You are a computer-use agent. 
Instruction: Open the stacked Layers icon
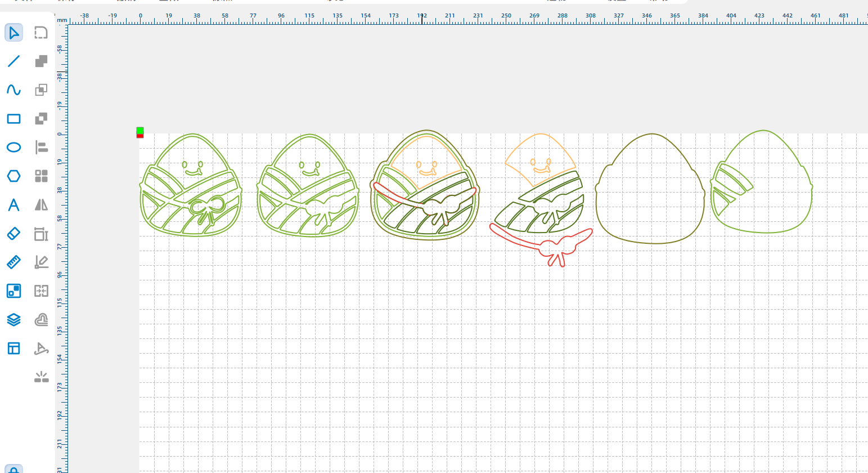click(14, 320)
